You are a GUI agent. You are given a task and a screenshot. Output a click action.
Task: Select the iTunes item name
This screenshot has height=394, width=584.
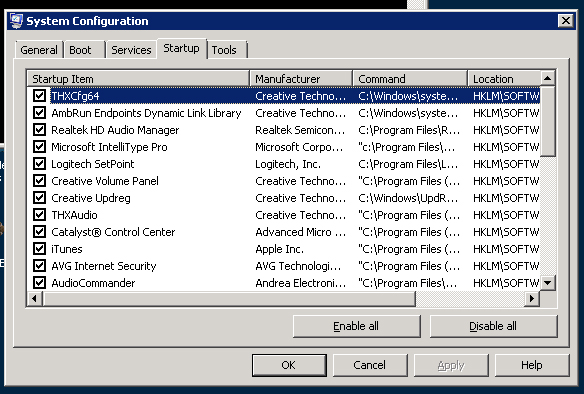click(x=67, y=249)
